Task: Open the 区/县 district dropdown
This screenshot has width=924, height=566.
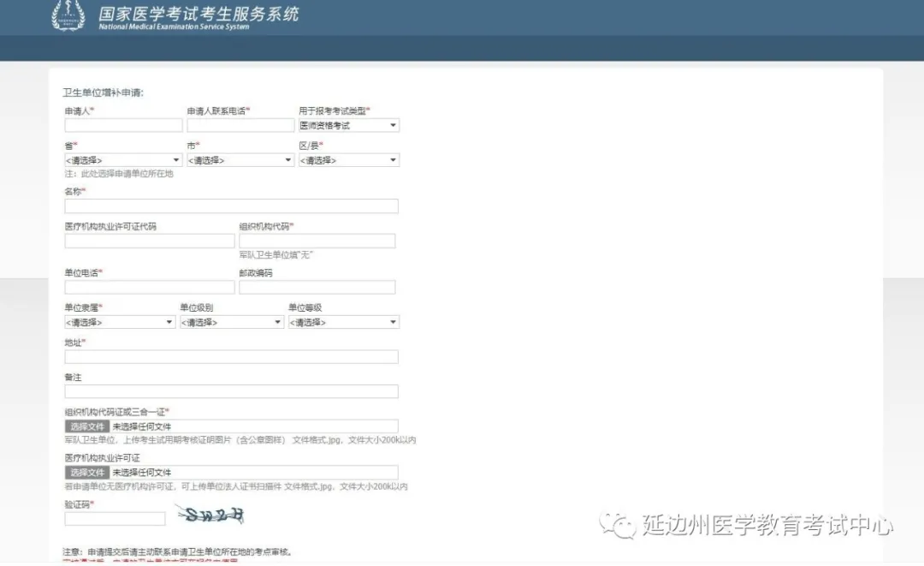Action: (348, 160)
